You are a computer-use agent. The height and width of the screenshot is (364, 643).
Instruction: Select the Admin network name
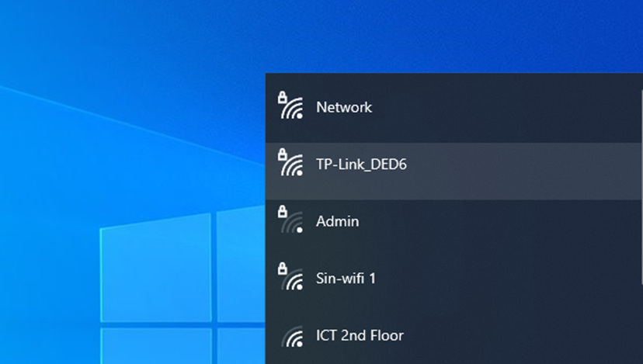point(337,222)
